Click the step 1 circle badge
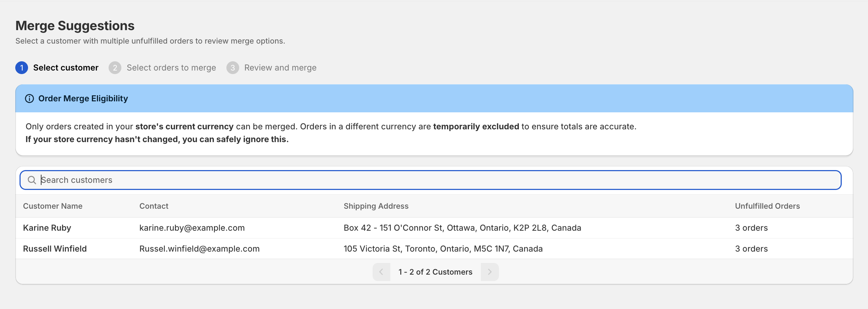868x309 pixels. [x=22, y=68]
